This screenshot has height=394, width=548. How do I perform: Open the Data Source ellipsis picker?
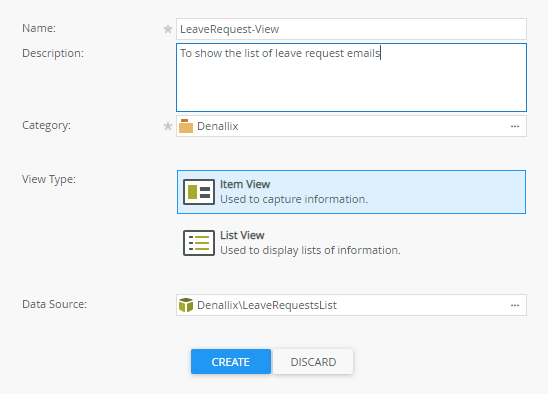tap(515, 305)
